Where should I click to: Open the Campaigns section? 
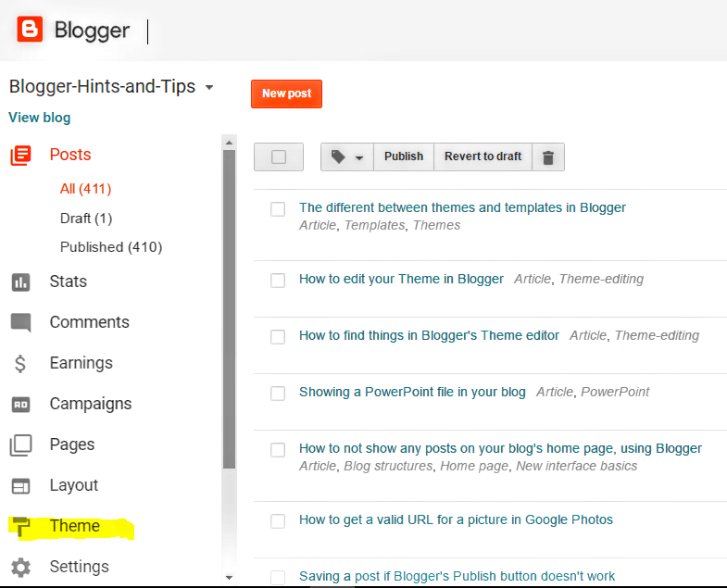tap(91, 404)
